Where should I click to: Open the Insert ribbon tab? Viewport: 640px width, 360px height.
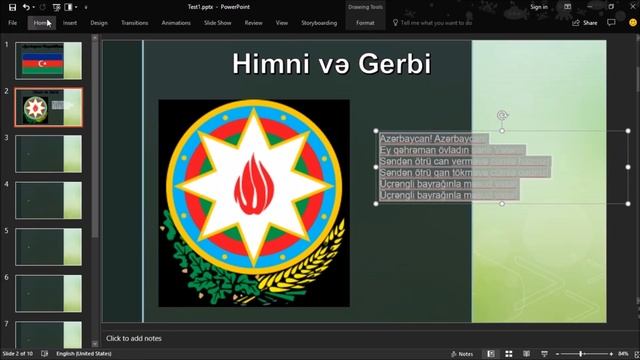[70, 23]
